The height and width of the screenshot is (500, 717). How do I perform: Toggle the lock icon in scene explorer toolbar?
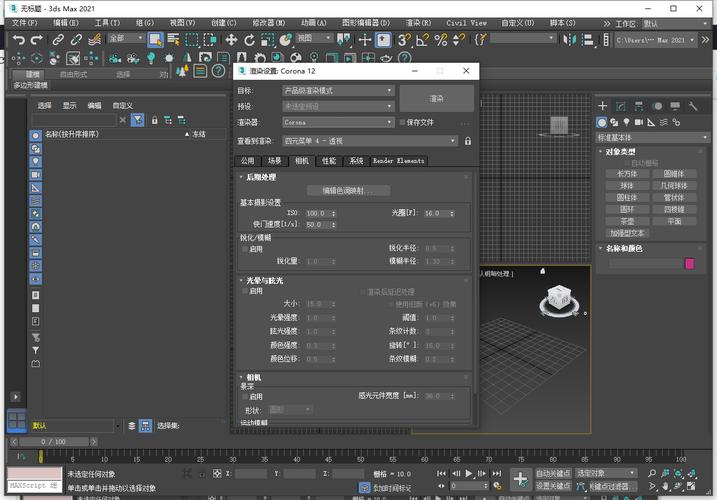(x=155, y=120)
